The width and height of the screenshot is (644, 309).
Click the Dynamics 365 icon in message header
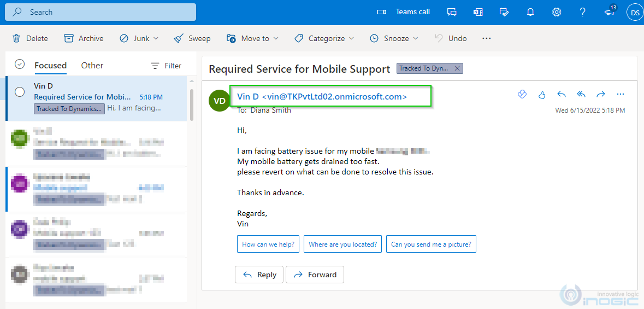[522, 95]
